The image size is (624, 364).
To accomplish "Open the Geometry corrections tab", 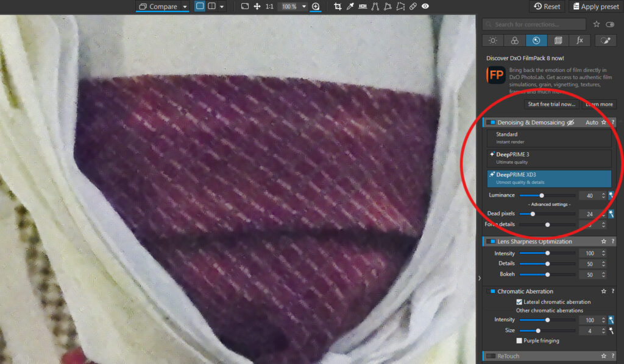I will (558, 41).
